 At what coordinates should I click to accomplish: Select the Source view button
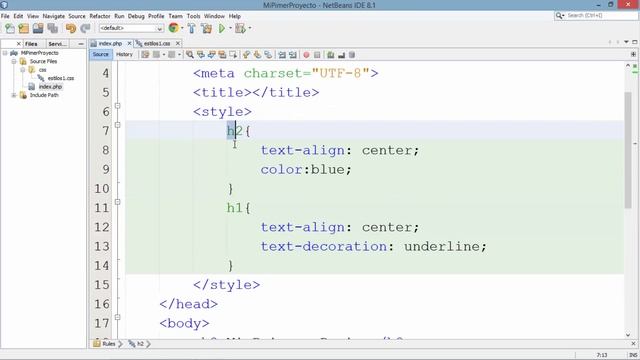pyautogui.click(x=100, y=54)
